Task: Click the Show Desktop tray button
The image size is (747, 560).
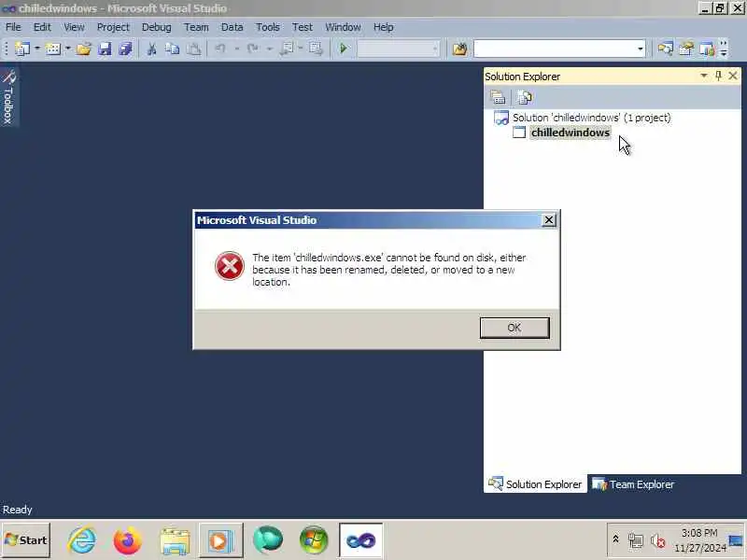Action: pyautogui.click(x=736, y=540)
